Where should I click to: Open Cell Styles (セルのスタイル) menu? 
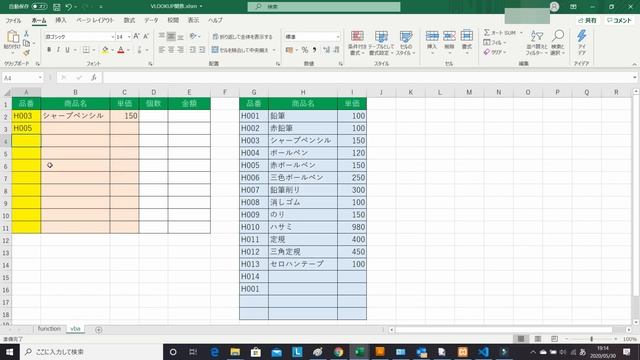pyautogui.click(x=405, y=43)
